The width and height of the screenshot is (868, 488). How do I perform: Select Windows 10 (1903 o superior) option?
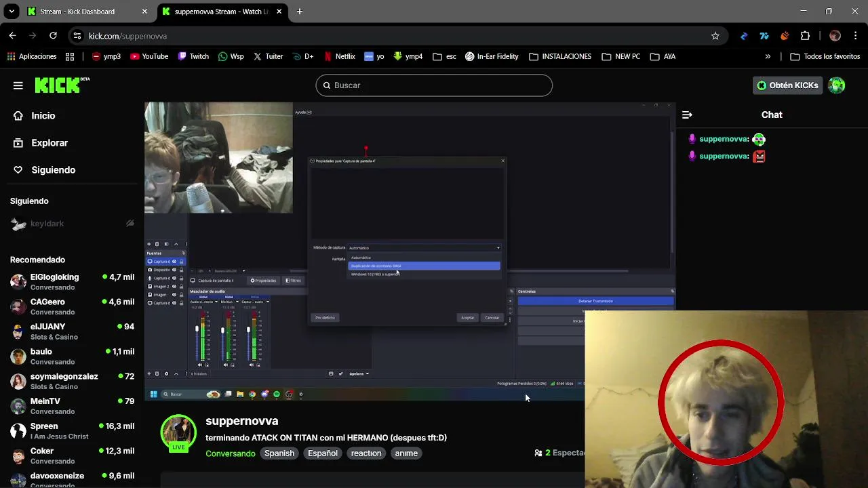[x=425, y=274]
